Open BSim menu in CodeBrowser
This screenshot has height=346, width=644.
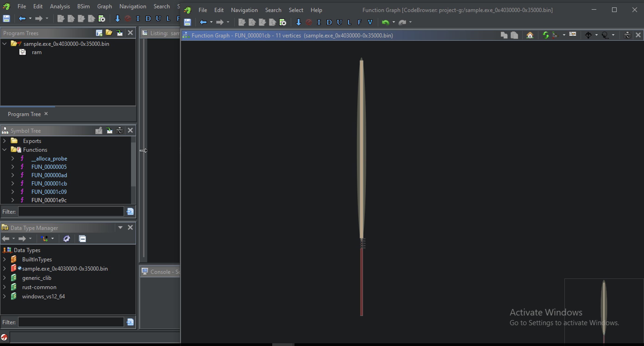tap(83, 6)
